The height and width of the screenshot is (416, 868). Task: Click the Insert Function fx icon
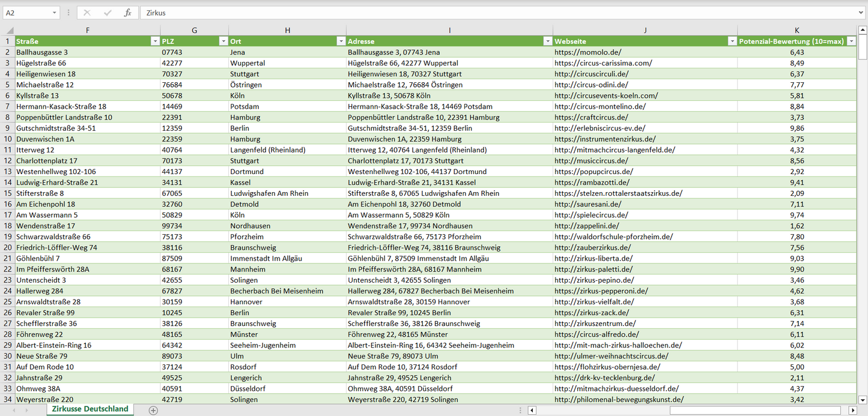click(127, 13)
